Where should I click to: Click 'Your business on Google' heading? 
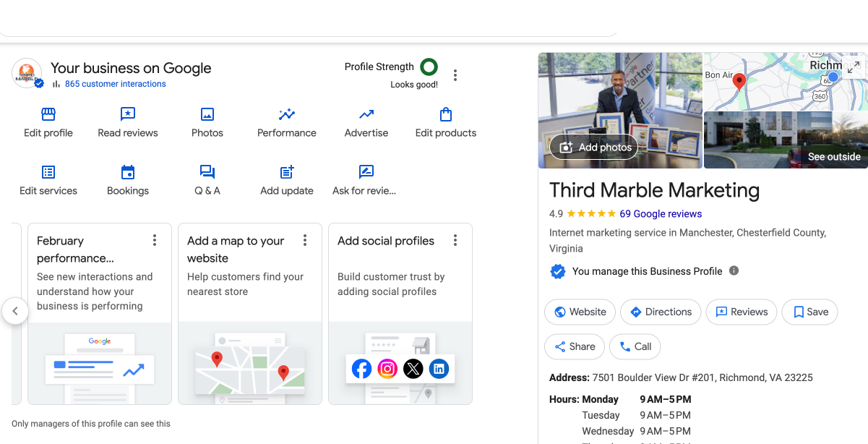click(131, 68)
